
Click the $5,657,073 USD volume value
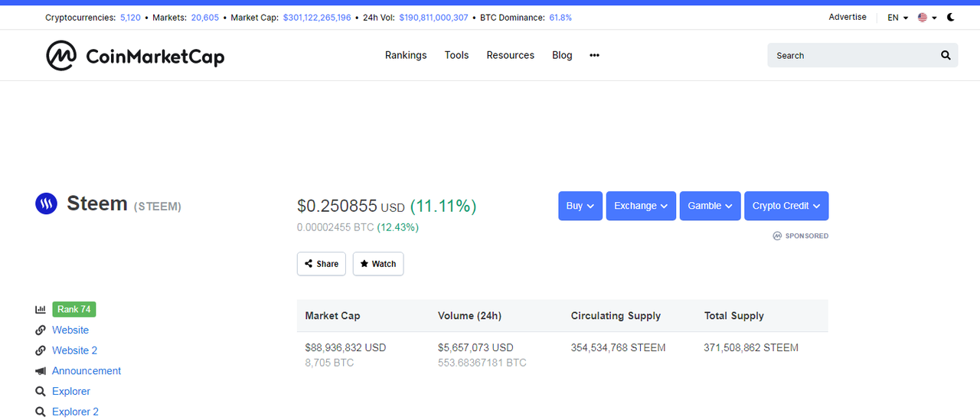(x=475, y=347)
